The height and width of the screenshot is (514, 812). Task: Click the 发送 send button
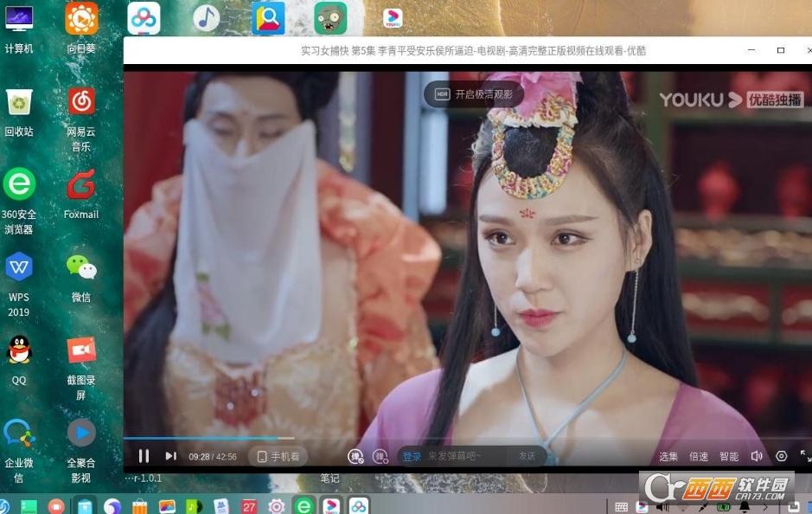(527, 456)
